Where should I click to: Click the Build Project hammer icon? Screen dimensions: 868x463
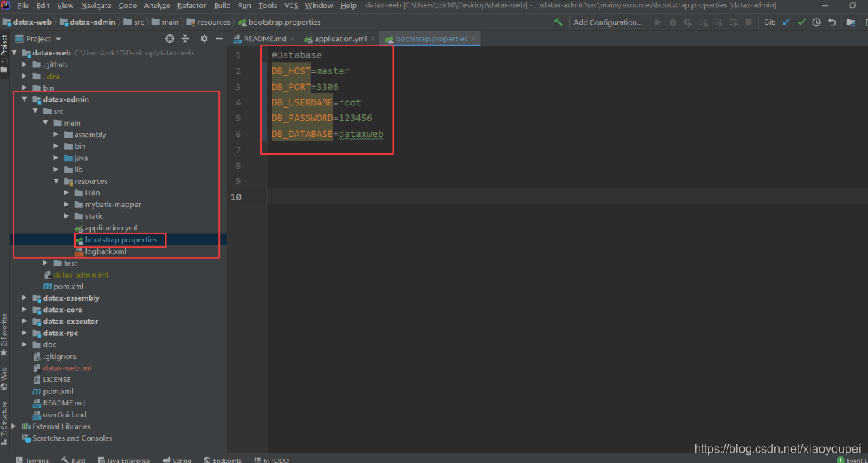point(558,22)
